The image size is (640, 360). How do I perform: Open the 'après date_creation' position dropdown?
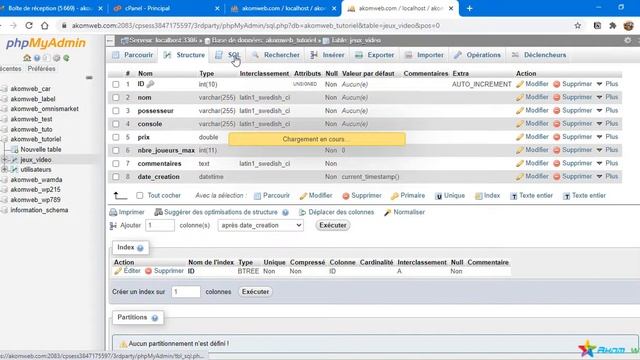click(x=260, y=225)
